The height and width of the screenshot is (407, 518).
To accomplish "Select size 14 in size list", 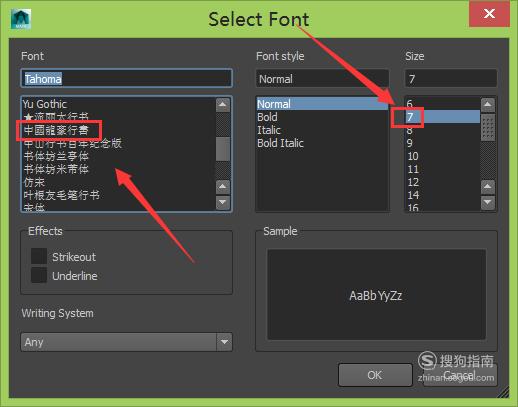I will click(442, 195).
